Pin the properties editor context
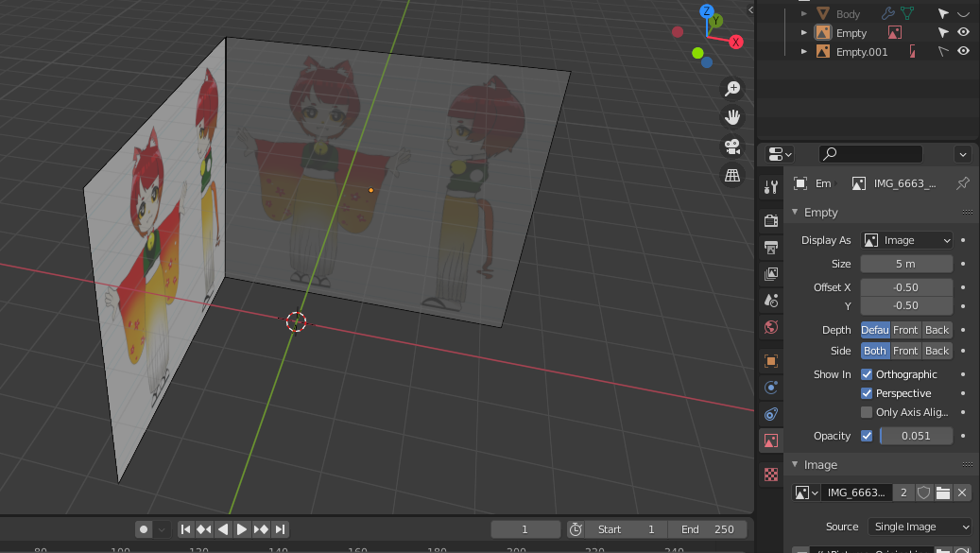This screenshot has height=553, width=980. [x=962, y=183]
